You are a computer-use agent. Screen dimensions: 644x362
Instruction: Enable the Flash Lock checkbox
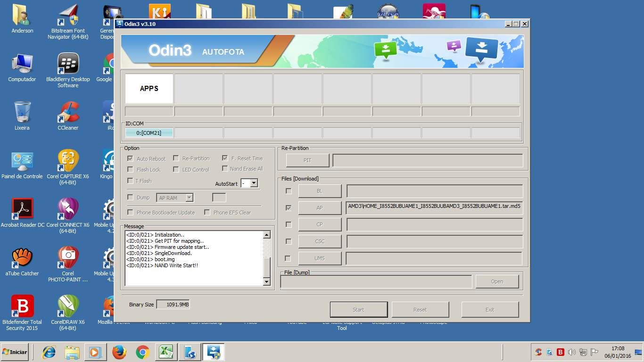[131, 170]
